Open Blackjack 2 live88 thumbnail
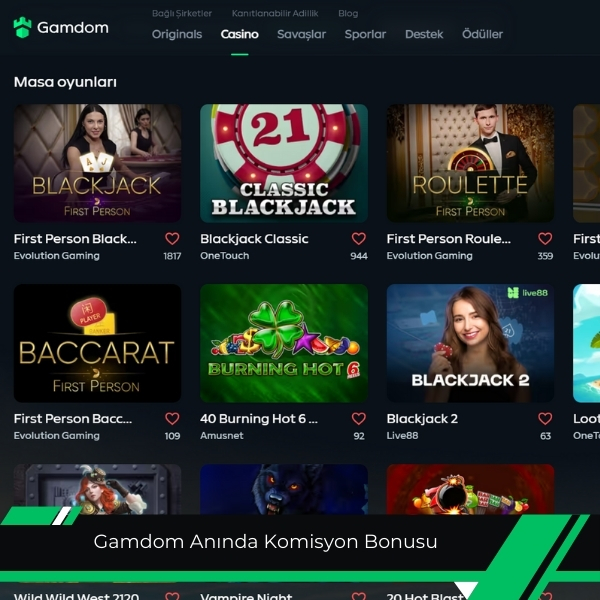The width and height of the screenshot is (600, 600). point(470,343)
